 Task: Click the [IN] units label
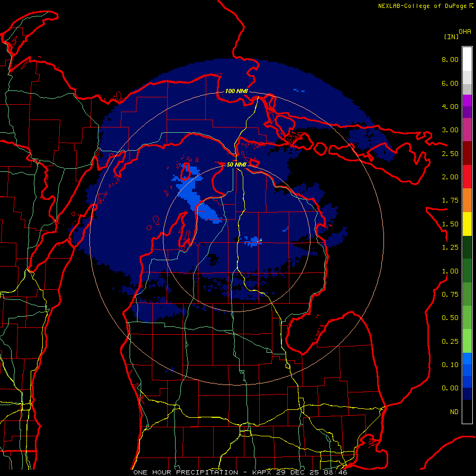pos(451,36)
